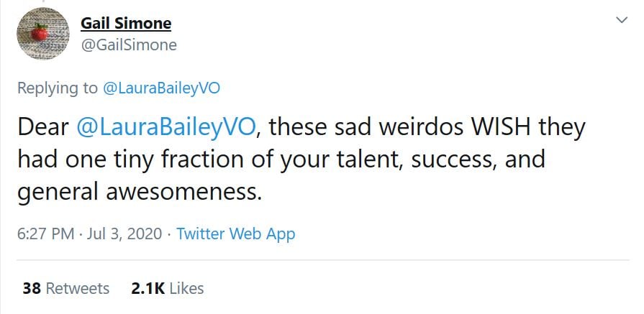
Task: Click the "Replying to" label text
Action: [x=56, y=88]
